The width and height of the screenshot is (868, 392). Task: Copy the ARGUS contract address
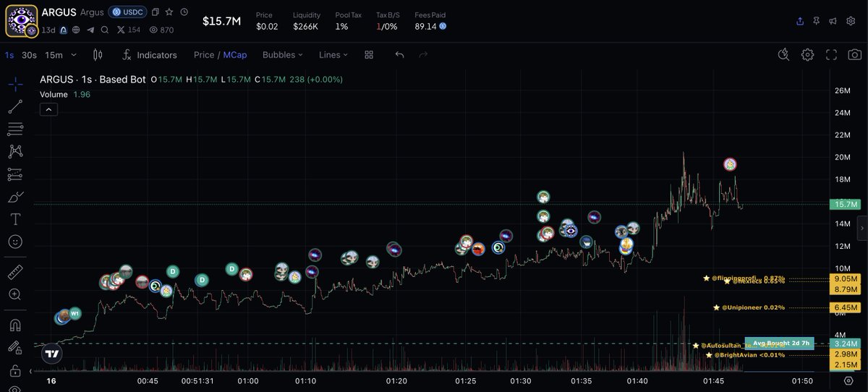click(x=156, y=12)
